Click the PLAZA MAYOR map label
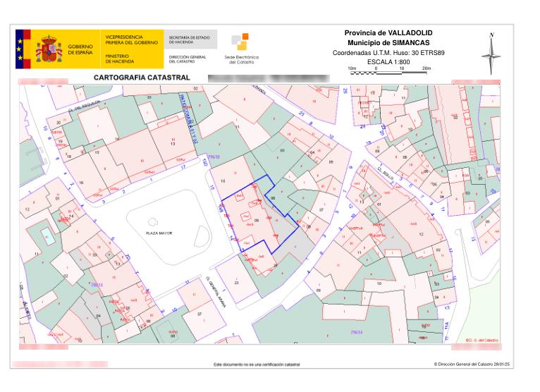This screenshot has width=540, height=392. click(x=159, y=233)
